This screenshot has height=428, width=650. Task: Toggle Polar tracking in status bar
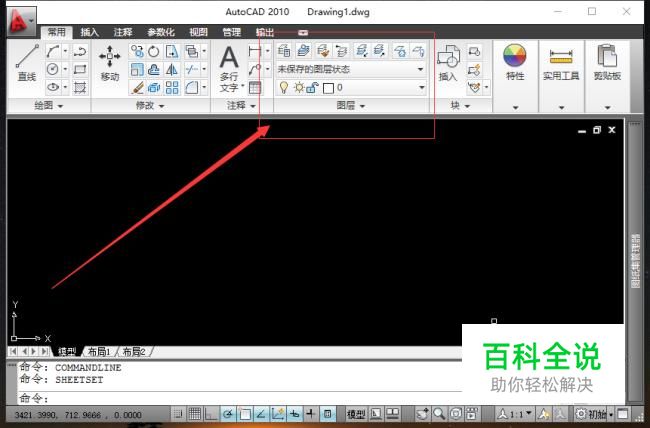point(228,413)
